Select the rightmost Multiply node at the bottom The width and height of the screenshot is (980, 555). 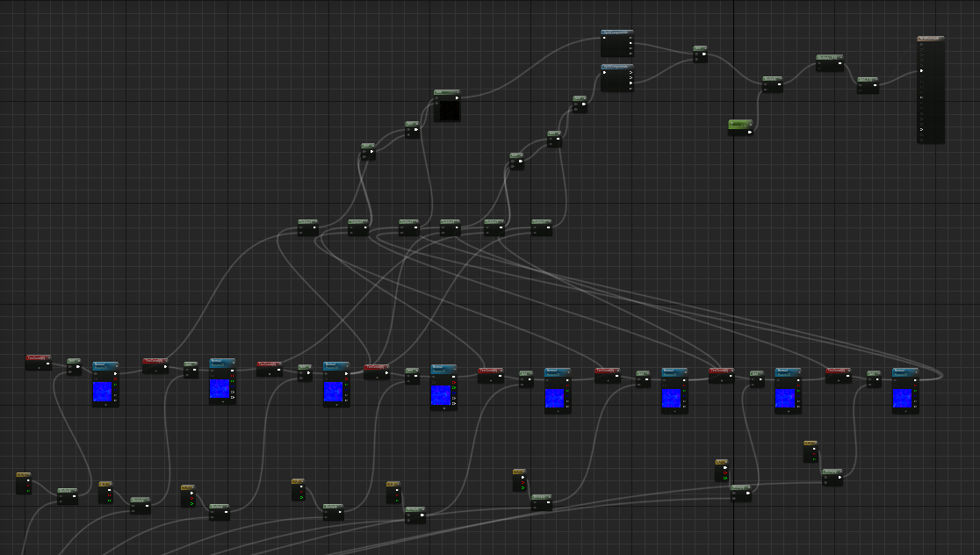[x=832, y=477]
